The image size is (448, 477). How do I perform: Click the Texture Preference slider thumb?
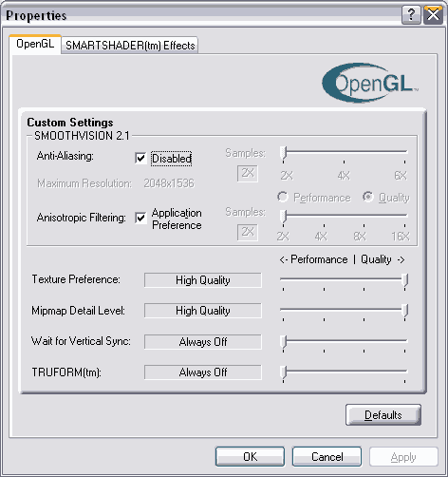click(x=404, y=281)
